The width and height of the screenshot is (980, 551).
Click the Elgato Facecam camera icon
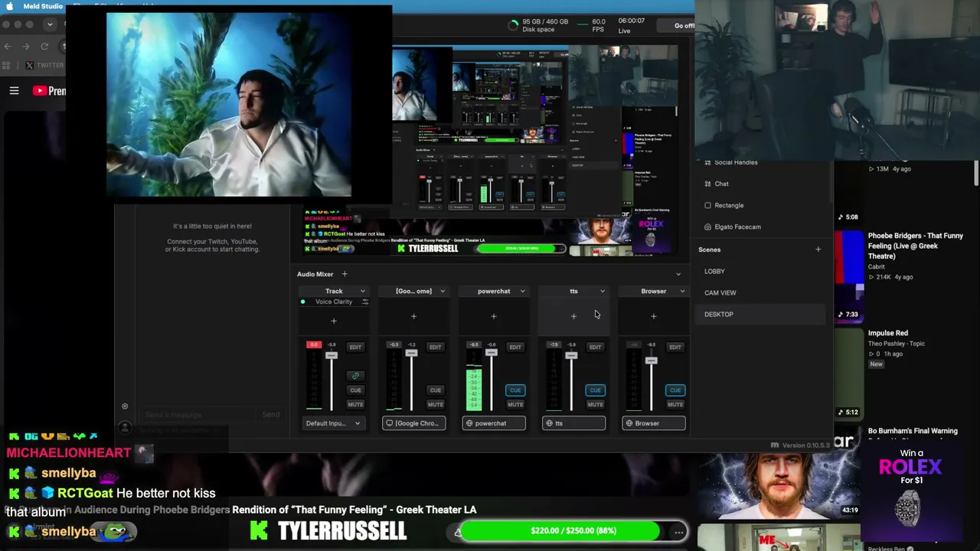[x=707, y=227]
